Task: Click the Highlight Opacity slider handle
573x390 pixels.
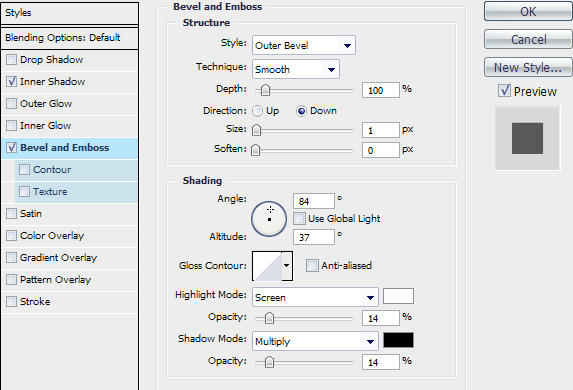Action: point(269,318)
